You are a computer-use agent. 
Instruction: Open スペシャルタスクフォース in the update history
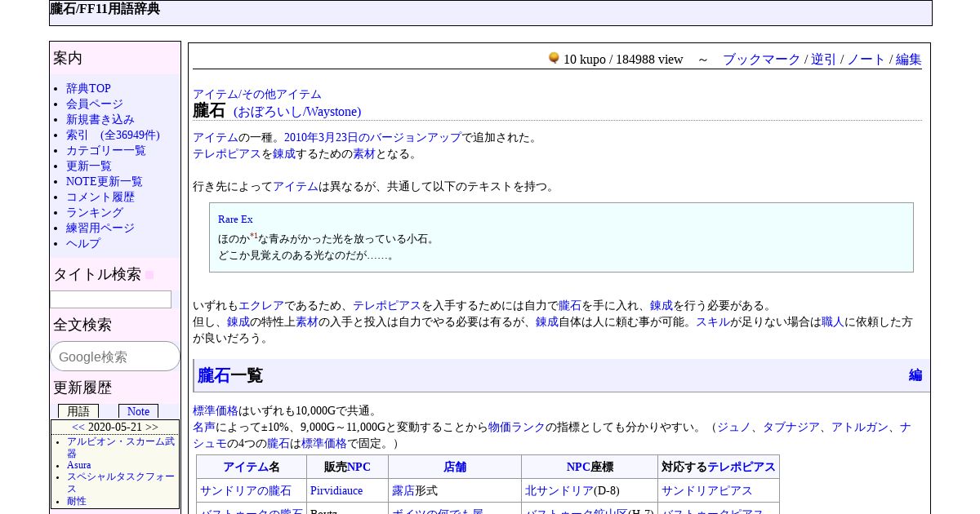pos(121,482)
